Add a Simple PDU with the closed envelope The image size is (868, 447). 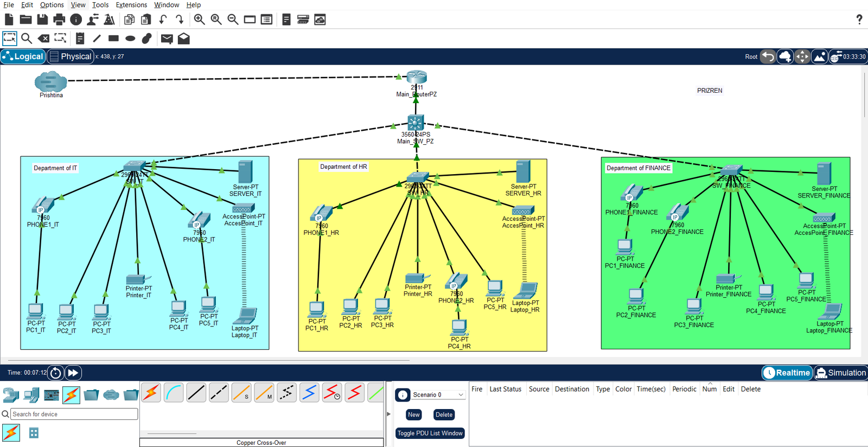[x=167, y=39]
